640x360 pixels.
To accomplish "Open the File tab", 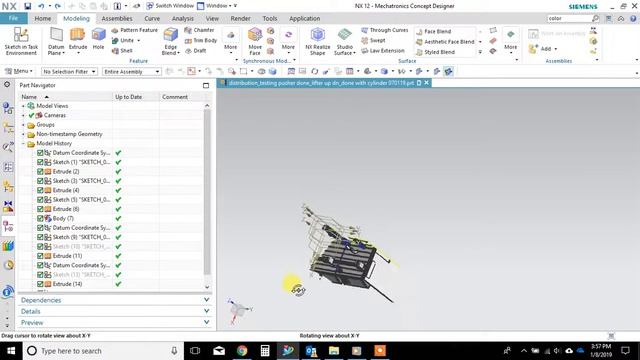I will coord(13,18).
